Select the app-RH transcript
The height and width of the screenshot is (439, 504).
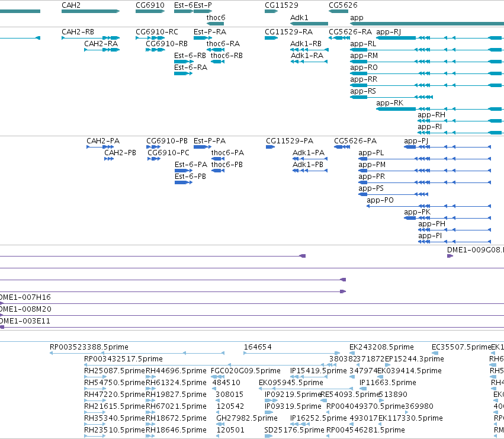point(461,121)
